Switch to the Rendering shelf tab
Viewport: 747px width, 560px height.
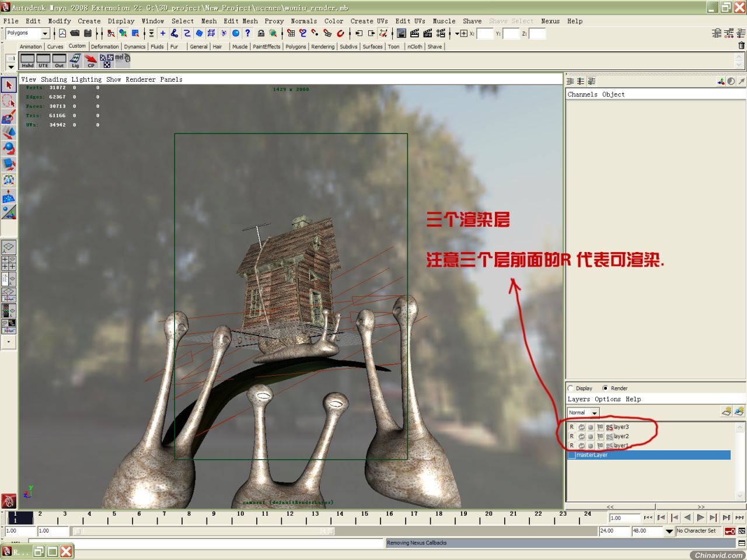tap(323, 47)
